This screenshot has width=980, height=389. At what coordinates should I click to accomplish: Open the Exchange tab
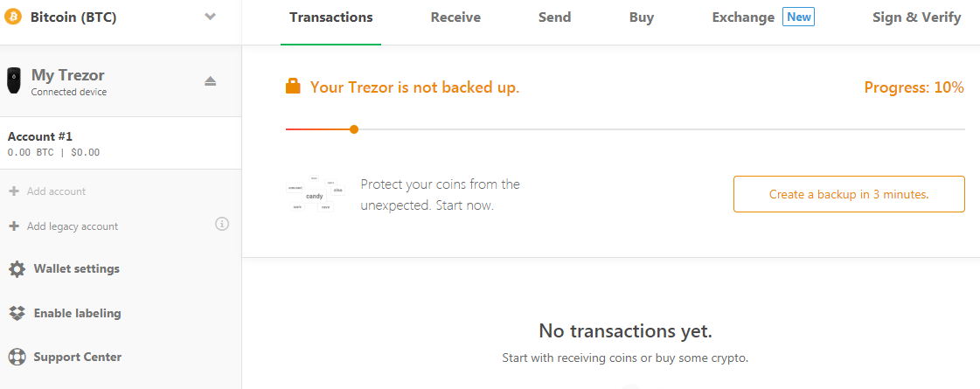click(x=743, y=17)
